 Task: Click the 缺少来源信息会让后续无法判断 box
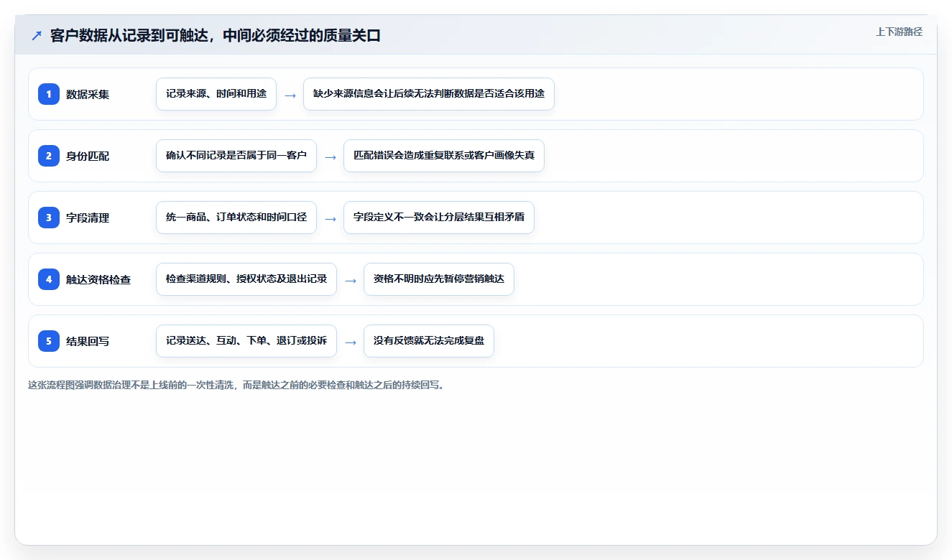click(429, 94)
